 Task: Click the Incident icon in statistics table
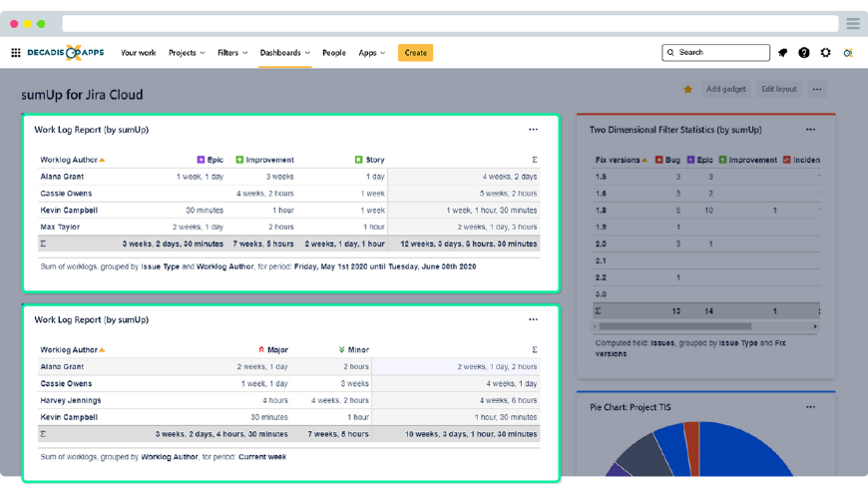[x=786, y=160]
